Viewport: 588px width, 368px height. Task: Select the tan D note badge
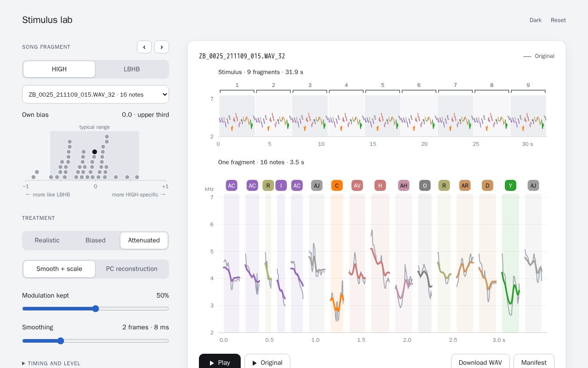[x=487, y=185]
